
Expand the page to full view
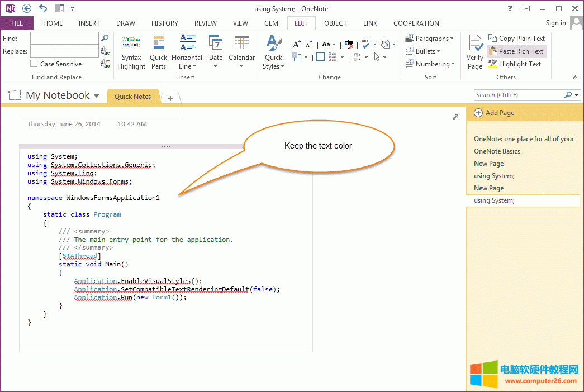click(x=455, y=117)
